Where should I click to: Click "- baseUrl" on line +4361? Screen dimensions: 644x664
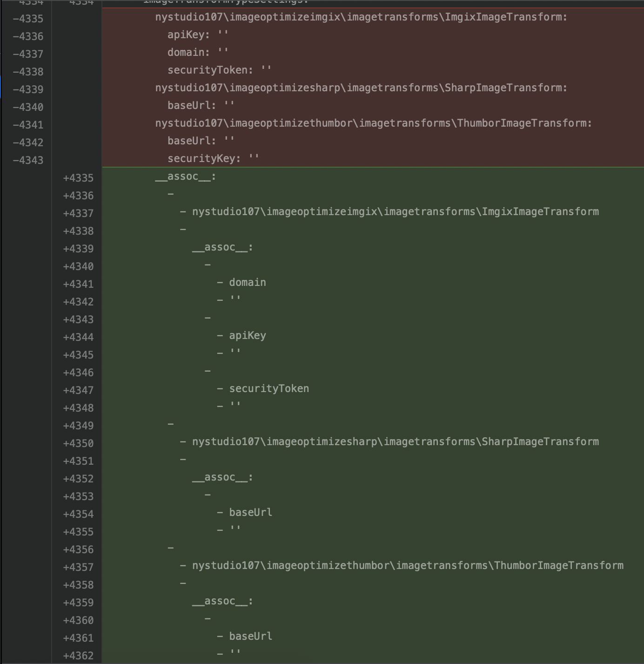pos(245,637)
